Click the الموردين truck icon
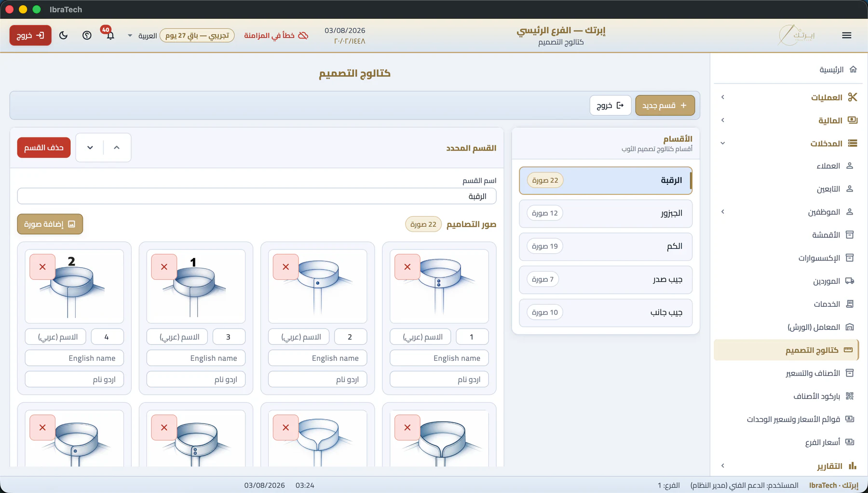Viewport: 868px width, 493px height. pos(850,281)
